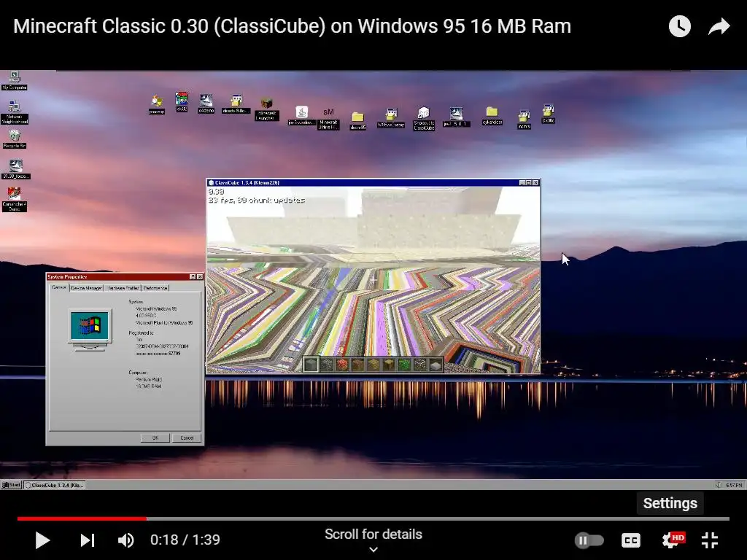The height and width of the screenshot is (560, 747).
Task: Click ClassiCube 1.3.4 taskbar button
Action: click(x=54, y=485)
